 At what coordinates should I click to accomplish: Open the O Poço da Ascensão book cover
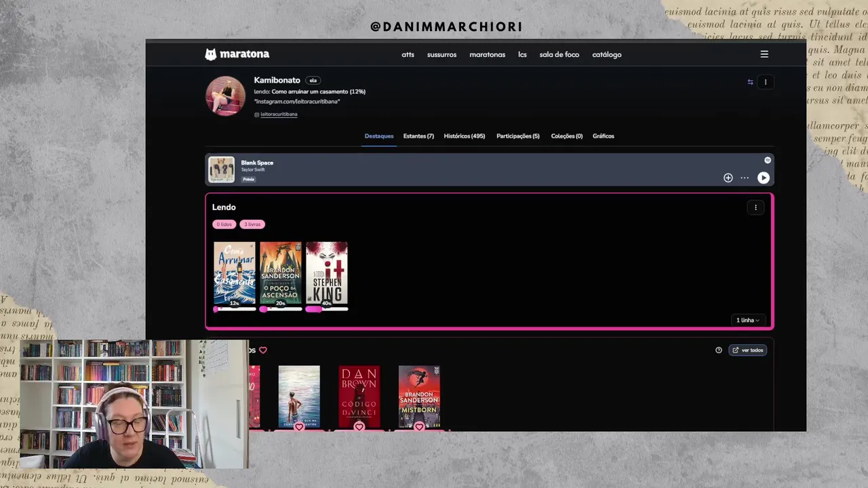click(x=281, y=272)
